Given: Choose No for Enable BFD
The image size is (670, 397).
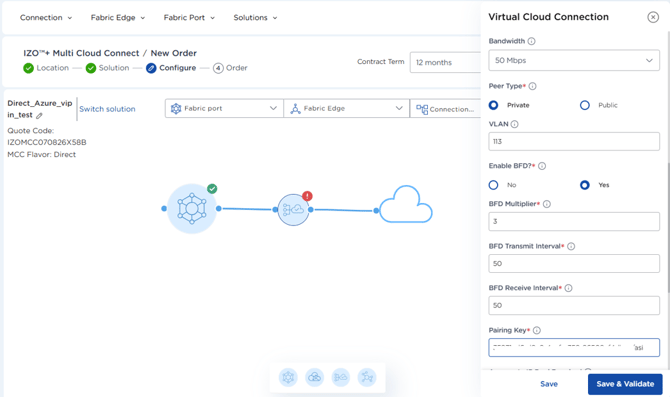Looking at the screenshot, I should (494, 185).
